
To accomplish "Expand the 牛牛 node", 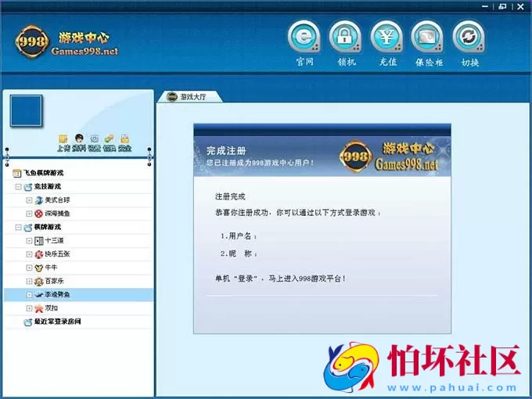I will (29, 268).
